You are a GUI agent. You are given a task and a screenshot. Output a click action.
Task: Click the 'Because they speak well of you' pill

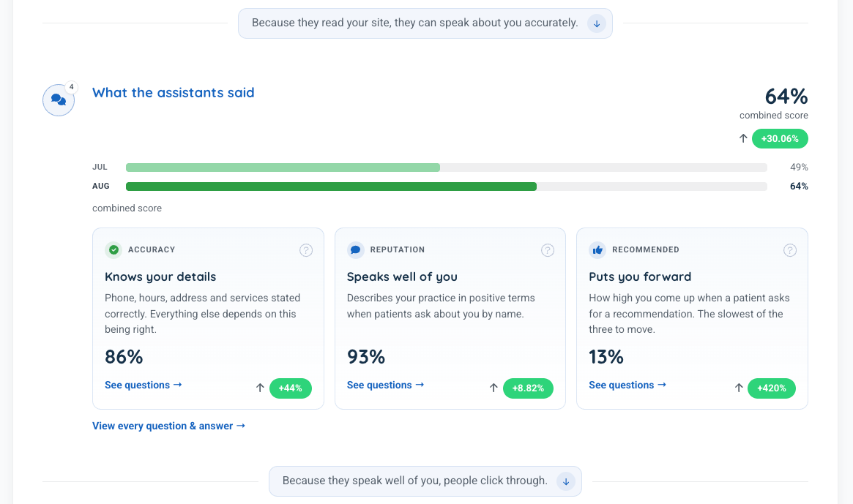(x=425, y=481)
